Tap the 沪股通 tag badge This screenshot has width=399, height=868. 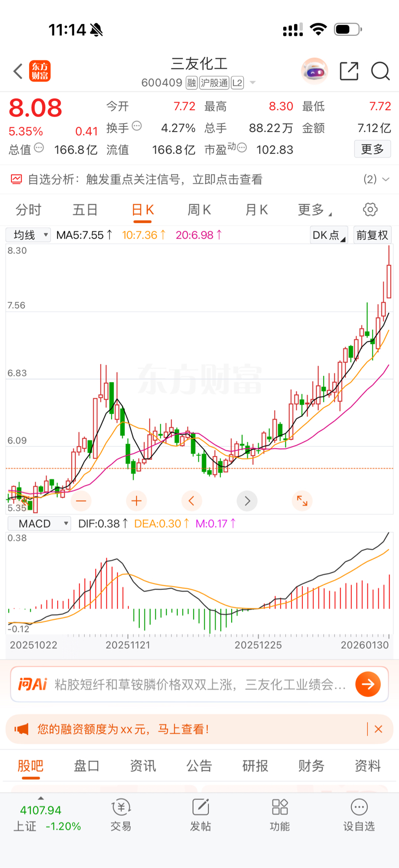pos(214,83)
